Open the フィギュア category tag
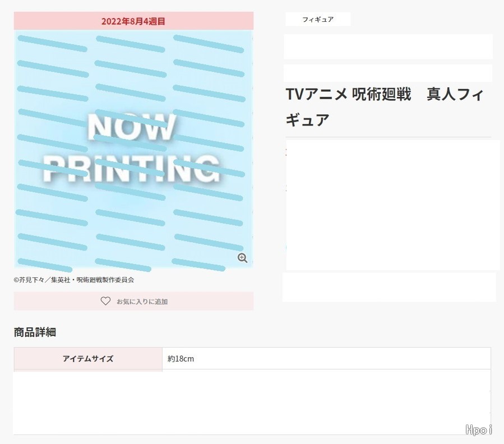Screen dimensions: 504x444 (x=318, y=19)
